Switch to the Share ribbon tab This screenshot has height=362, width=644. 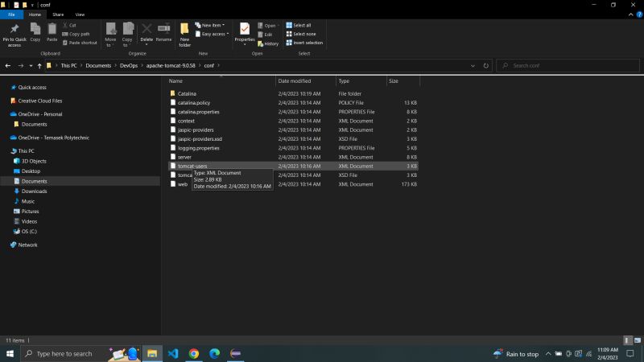[x=58, y=14]
